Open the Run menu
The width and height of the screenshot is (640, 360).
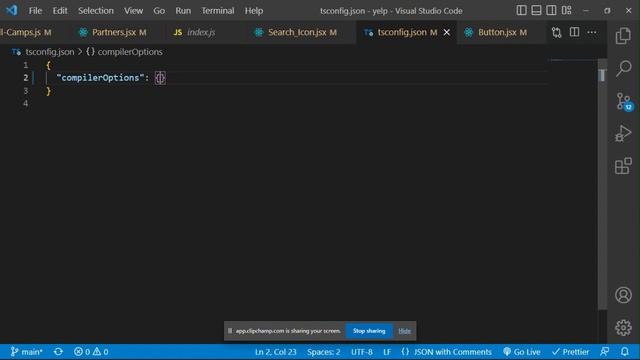[183, 11]
